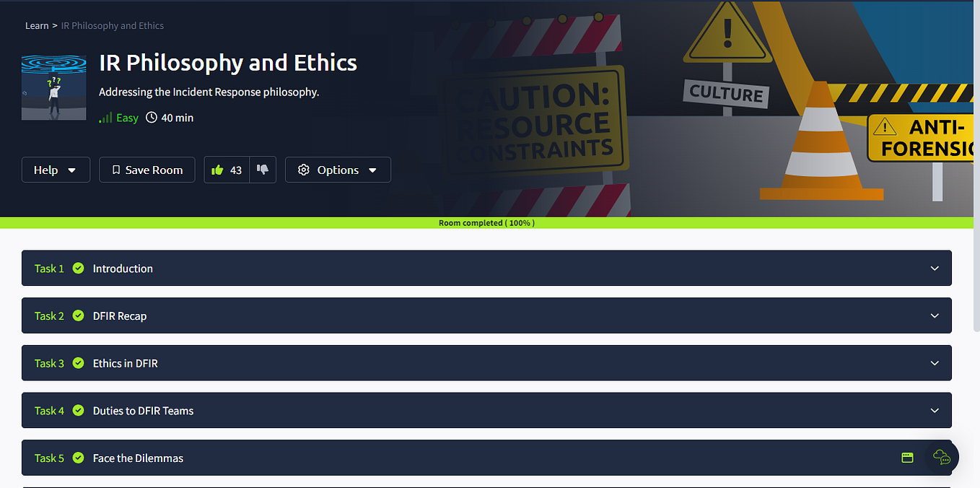This screenshot has height=488, width=980.
Task: Click the green completion checkmark on Task 1
Action: coord(78,268)
